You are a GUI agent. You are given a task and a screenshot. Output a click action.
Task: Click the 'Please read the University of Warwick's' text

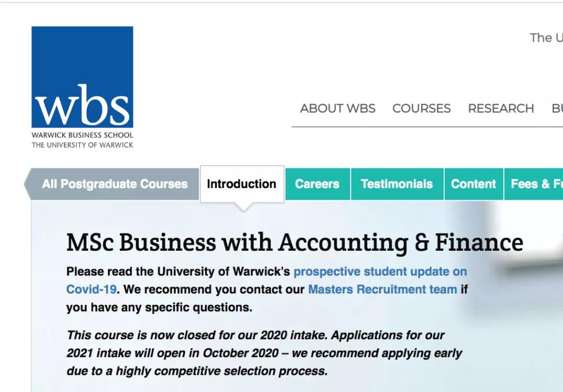click(178, 272)
